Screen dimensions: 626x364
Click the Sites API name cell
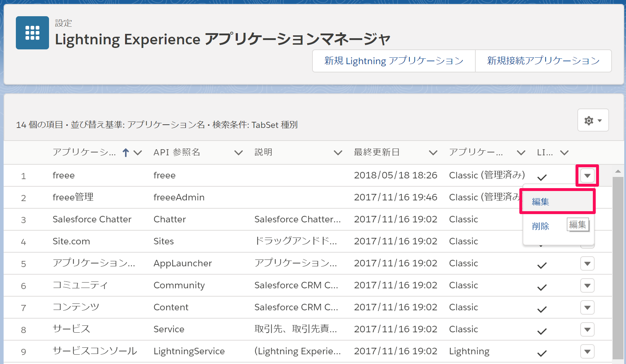[164, 241]
